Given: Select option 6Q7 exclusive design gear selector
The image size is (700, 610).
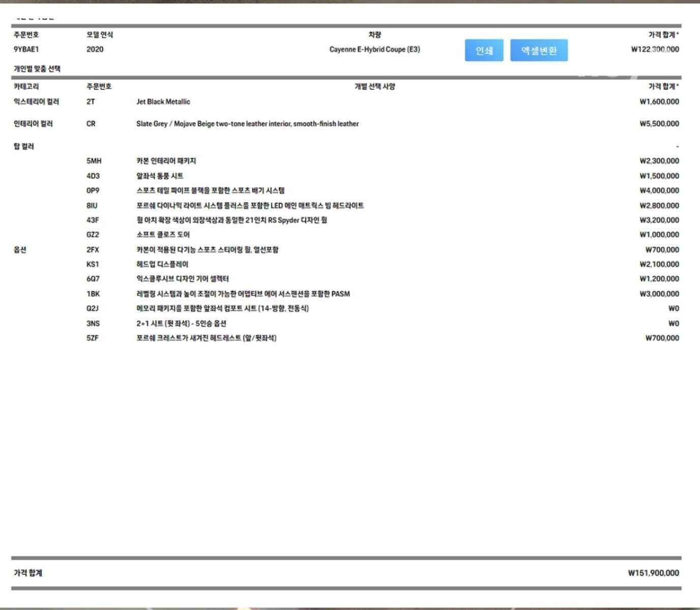Looking at the screenshot, I should coord(383,279).
